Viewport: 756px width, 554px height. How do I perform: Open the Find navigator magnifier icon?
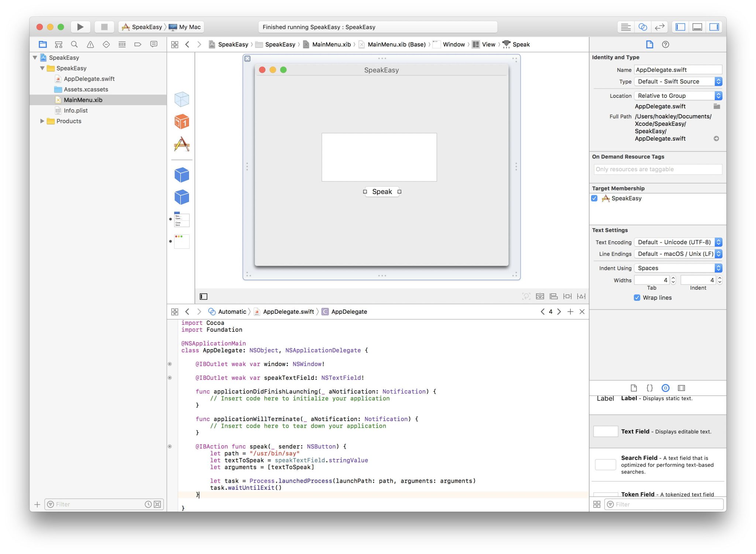click(x=74, y=45)
